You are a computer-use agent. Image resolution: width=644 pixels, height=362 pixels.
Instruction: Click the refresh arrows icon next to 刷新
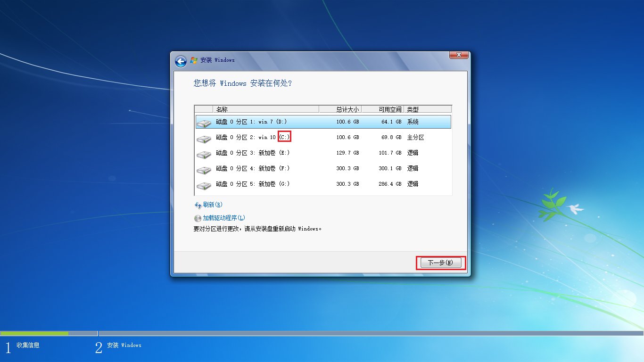[198, 205]
